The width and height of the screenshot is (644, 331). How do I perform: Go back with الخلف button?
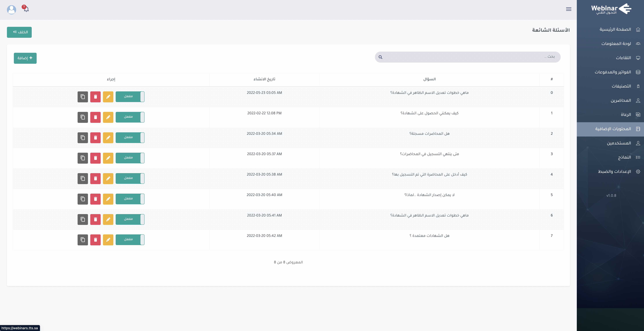19,32
